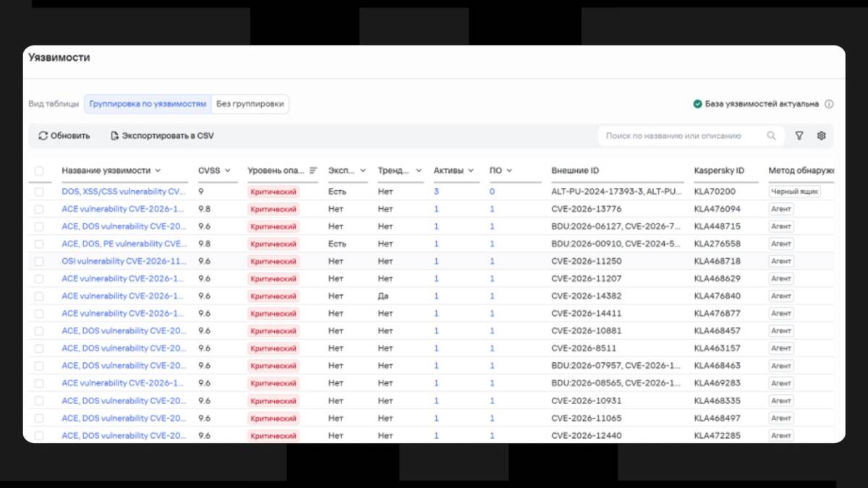Click external ID CVE-2026-14382

586,296
